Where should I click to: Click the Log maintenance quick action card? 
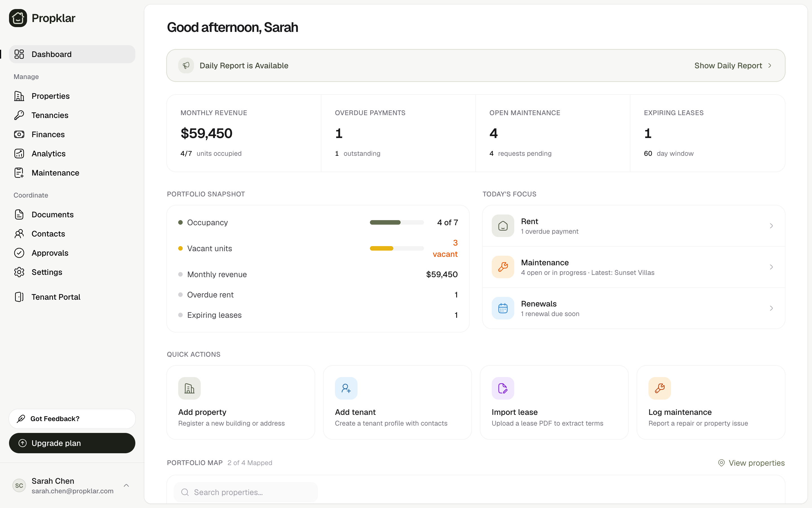click(x=711, y=402)
